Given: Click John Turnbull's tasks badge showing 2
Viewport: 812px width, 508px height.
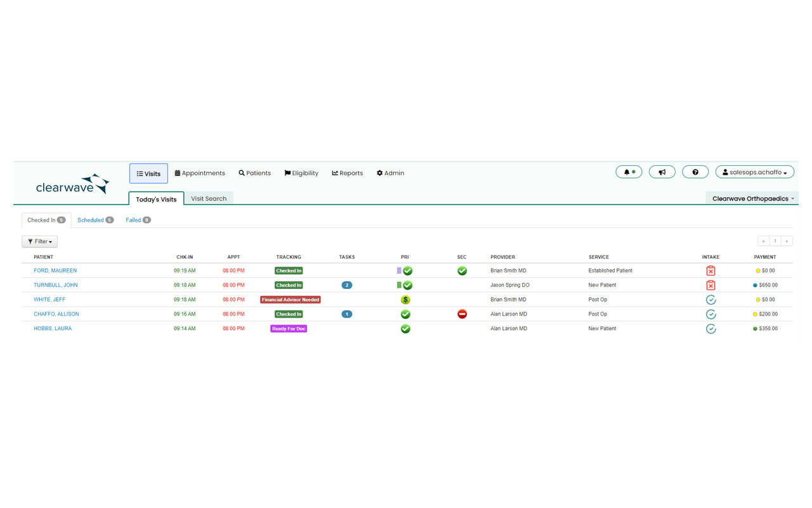Looking at the screenshot, I should click(x=346, y=285).
